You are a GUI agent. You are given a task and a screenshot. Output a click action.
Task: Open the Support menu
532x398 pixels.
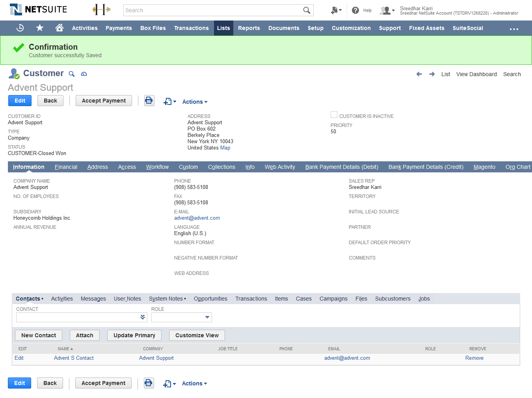(x=390, y=28)
